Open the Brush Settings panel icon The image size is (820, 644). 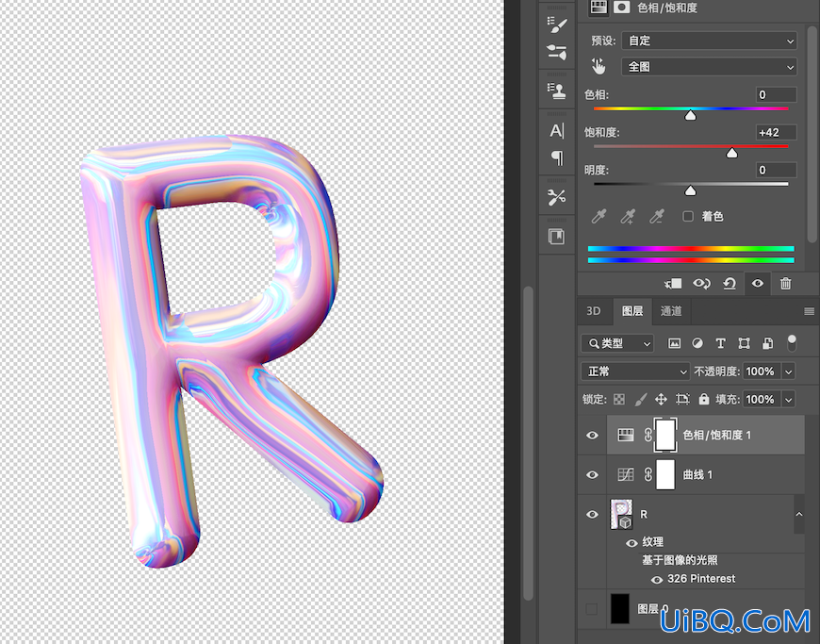coord(557,25)
